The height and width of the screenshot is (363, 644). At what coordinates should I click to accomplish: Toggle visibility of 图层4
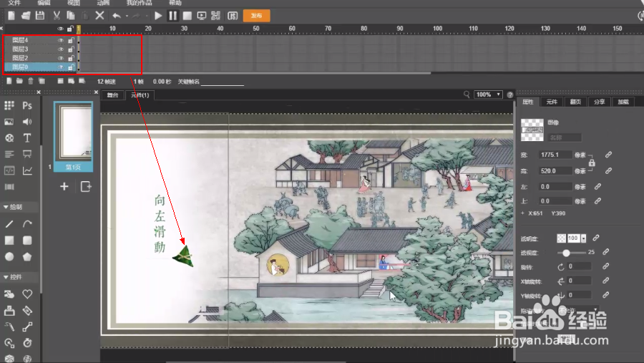point(60,40)
